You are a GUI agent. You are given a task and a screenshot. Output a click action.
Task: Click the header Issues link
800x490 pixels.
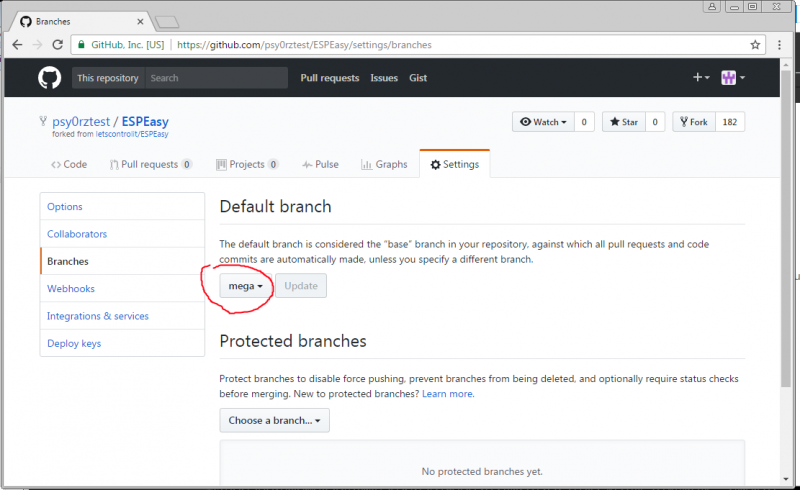[x=384, y=78]
